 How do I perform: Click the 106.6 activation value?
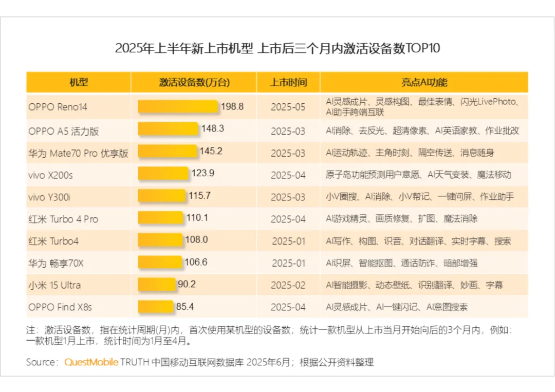click(x=196, y=262)
